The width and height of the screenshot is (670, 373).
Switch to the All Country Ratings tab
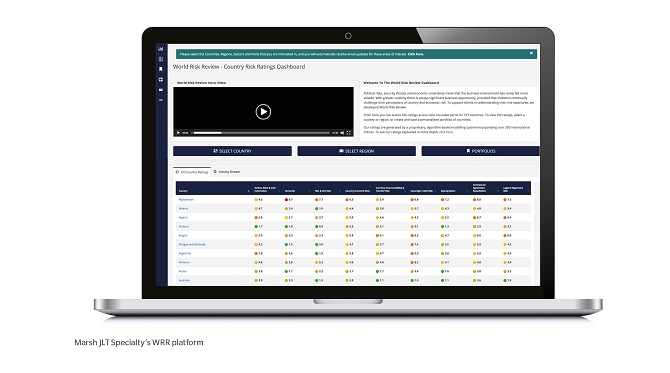tap(192, 172)
